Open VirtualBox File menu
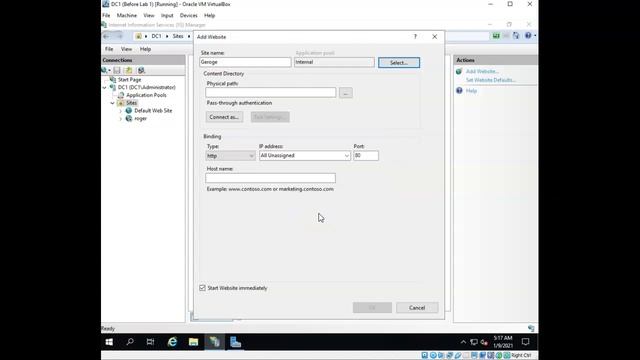 pyautogui.click(x=106, y=16)
